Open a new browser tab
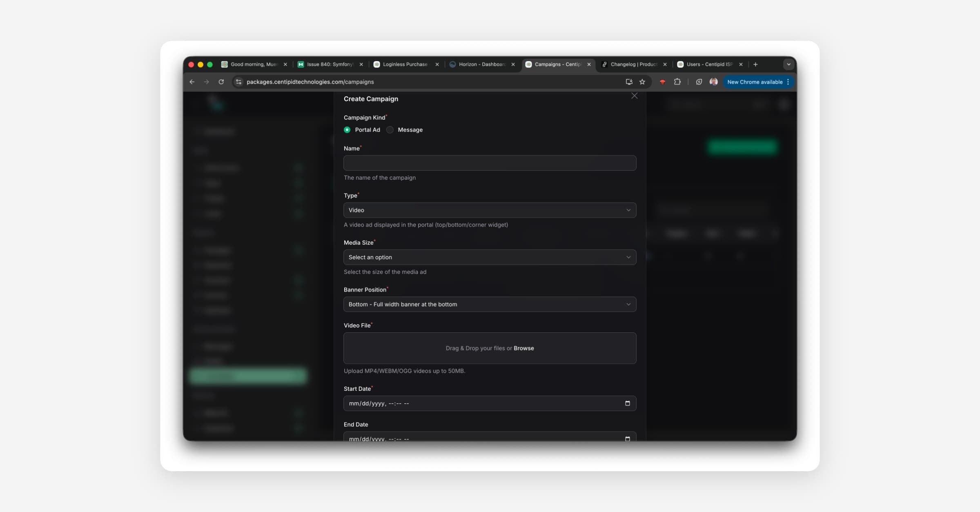The height and width of the screenshot is (512, 980). coord(755,65)
